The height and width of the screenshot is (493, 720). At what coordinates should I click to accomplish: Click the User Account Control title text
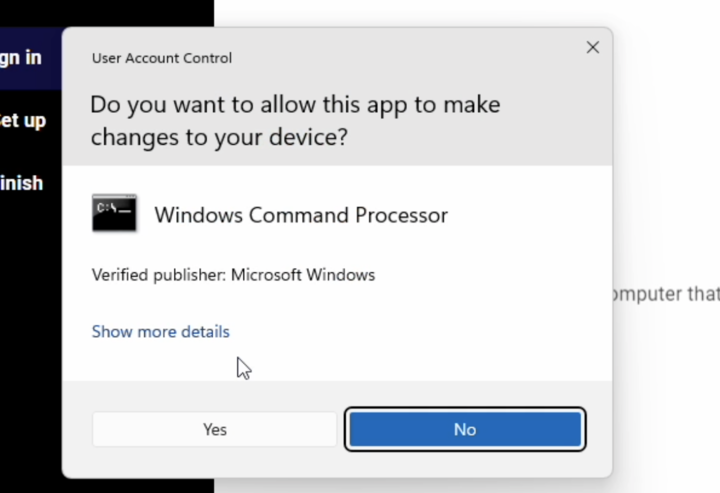click(x=162, y=58)
